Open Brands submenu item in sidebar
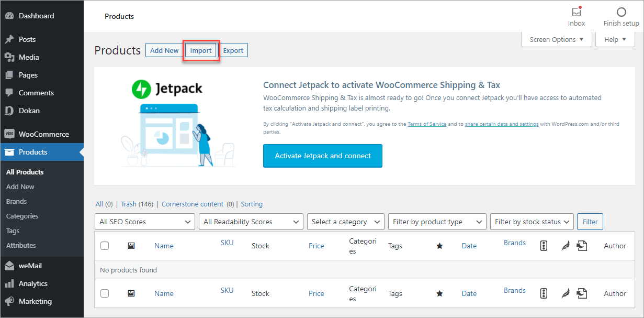The image size is (644, 318). click(16, 201)
